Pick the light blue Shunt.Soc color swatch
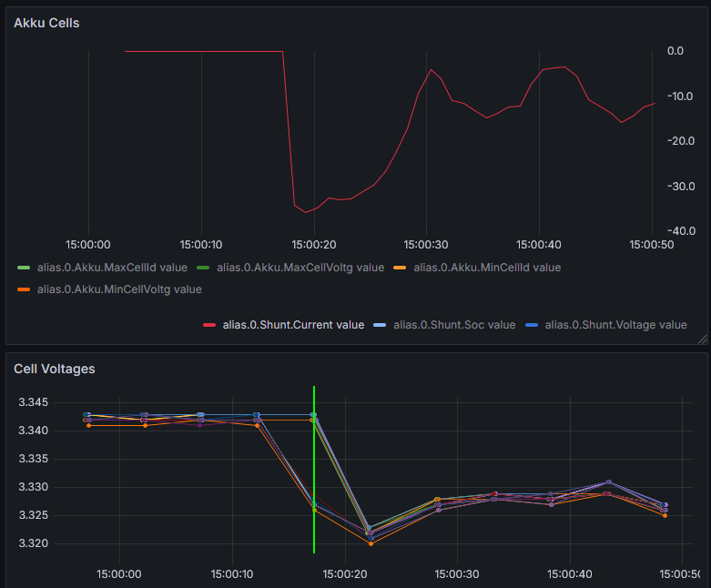This screenshot has width=711, height=588. (381, 325)
